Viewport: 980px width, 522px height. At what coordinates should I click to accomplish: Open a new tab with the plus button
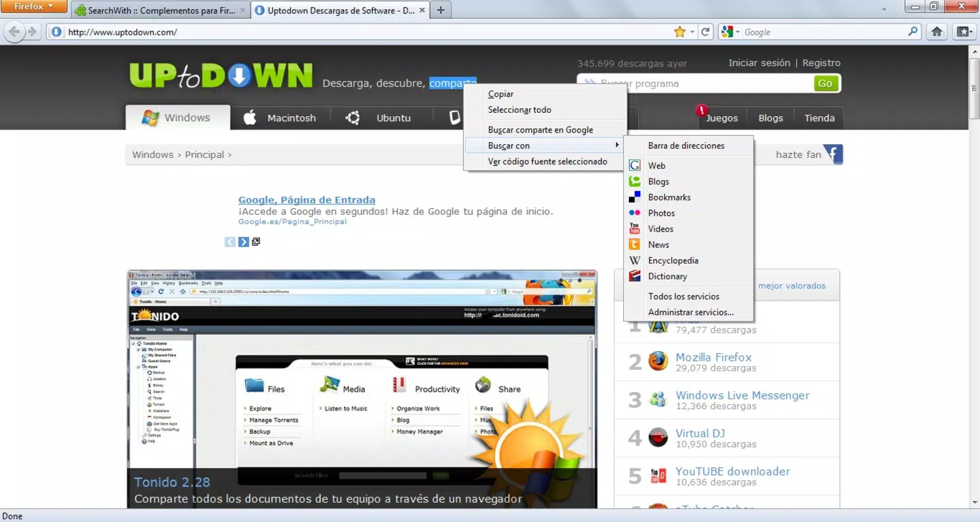tap(440, 10)
